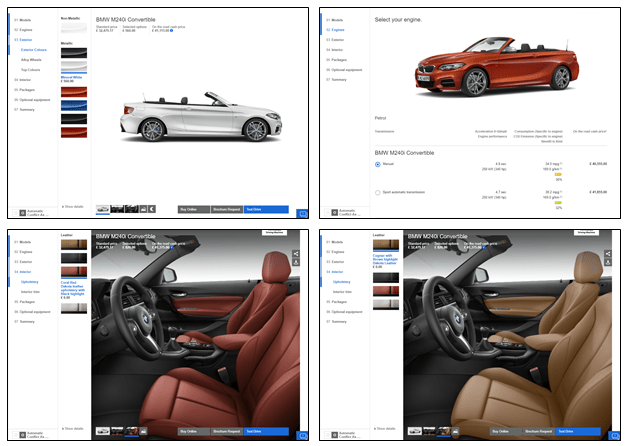The width and height of the screenshot is (627, 446).
Task: Open chat icon in cognac interior panel
Action: (615, 436)
